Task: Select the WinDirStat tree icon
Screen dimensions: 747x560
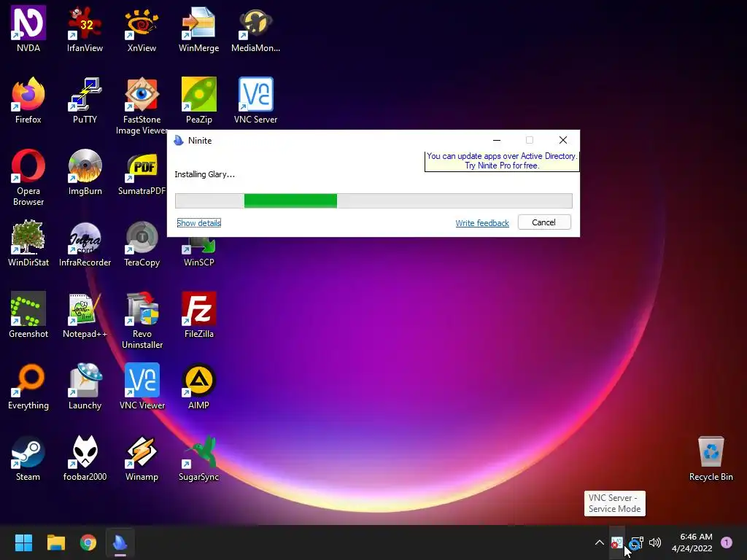Action: point(28,243)
